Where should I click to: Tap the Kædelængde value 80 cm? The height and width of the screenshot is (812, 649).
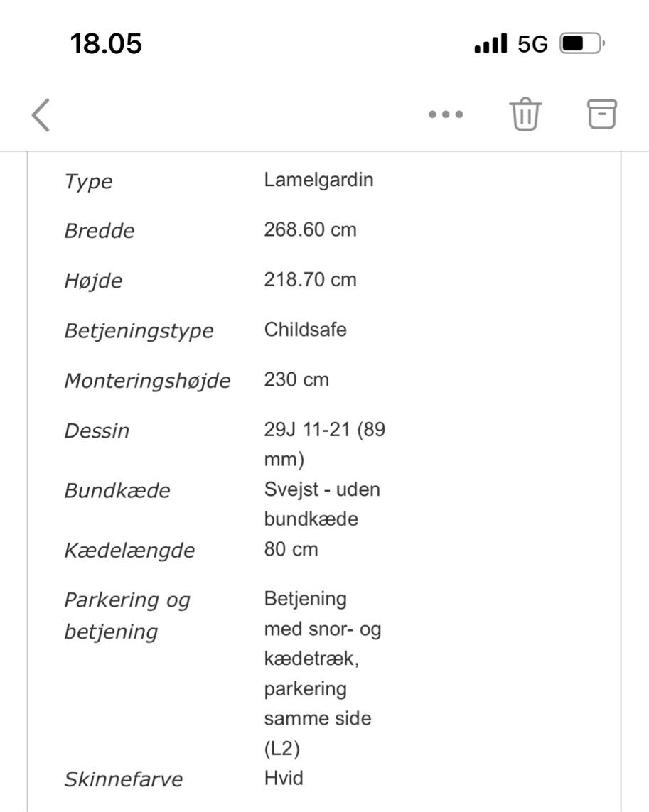click(x=291, y=549)
